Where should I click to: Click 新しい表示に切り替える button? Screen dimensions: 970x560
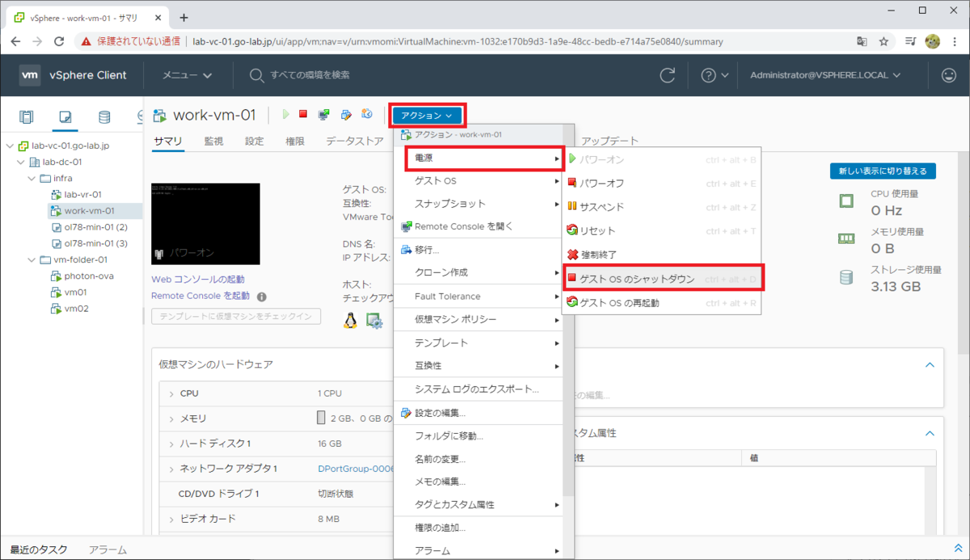[884, 171]
